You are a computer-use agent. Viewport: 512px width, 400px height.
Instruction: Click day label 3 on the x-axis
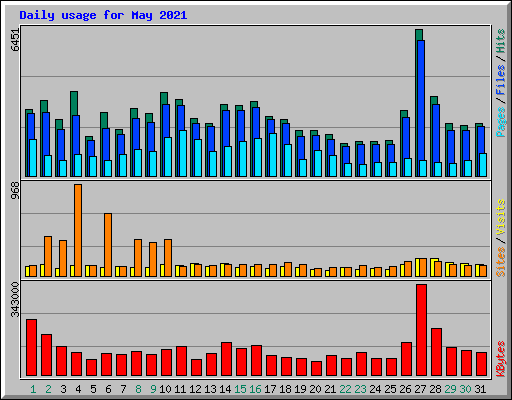coord(63,389)
